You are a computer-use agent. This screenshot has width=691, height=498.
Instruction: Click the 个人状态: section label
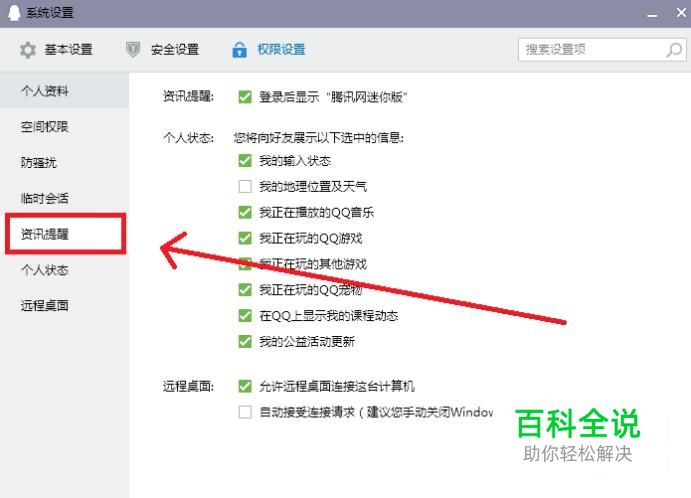pyautogui.click(x=188, y=138)
